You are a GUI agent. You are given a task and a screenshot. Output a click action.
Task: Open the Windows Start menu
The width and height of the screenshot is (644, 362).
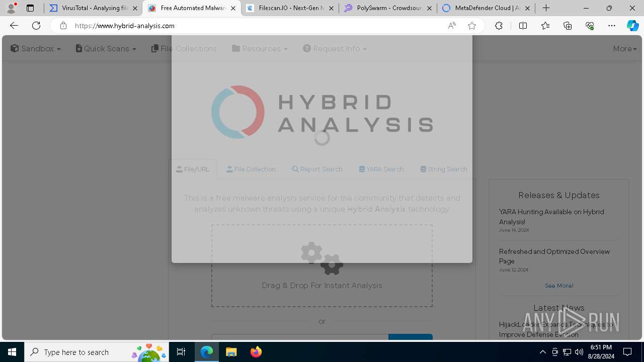tap(12, 352)
